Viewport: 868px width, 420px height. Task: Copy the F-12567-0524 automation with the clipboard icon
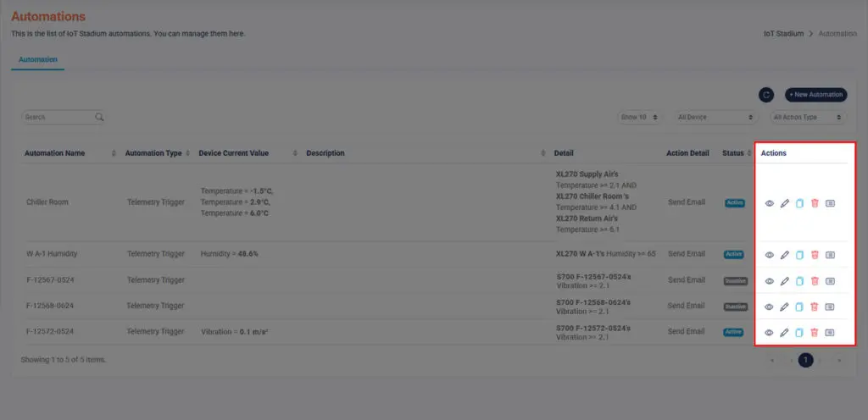point(799,281)
